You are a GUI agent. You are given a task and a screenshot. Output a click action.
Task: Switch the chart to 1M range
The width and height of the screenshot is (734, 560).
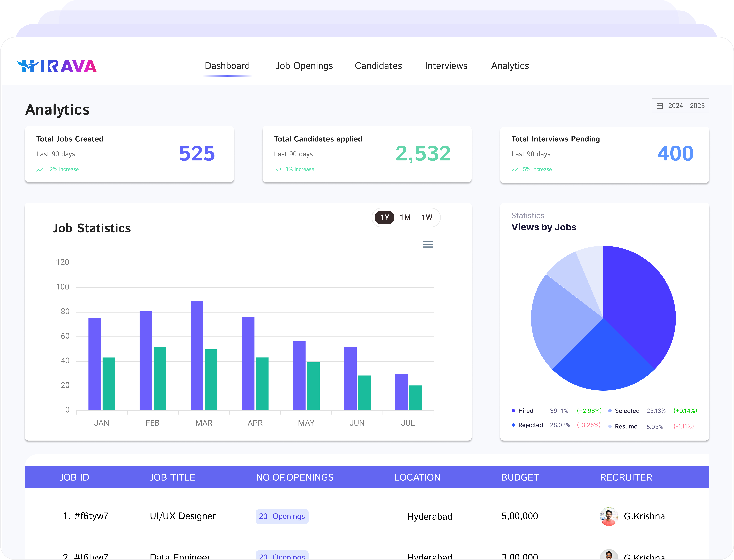(x=405, y=217)
